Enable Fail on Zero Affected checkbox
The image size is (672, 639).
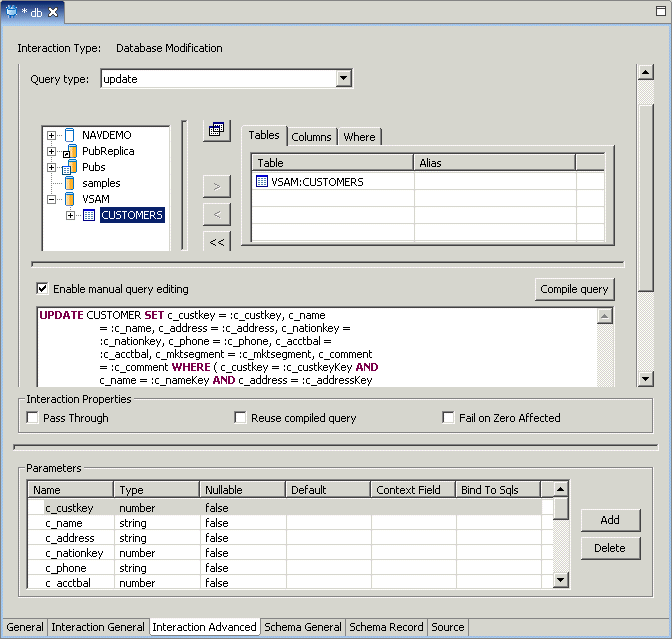(x=448, y=417)
